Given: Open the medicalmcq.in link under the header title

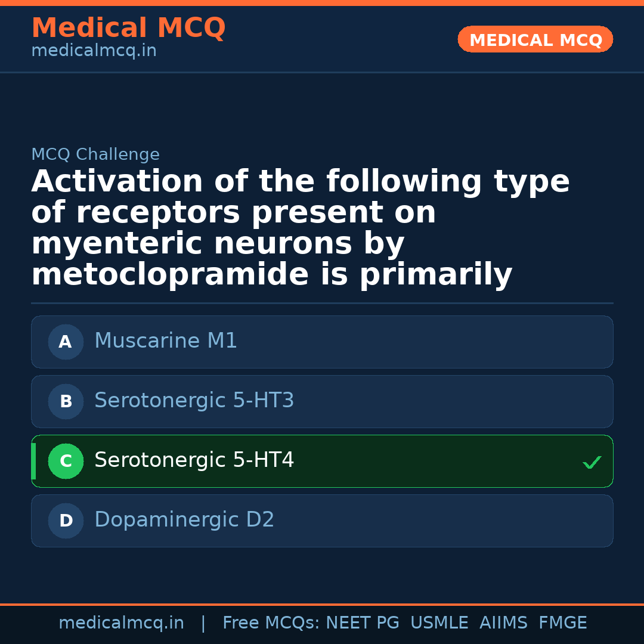Looking at the screenshot, I should point(94,51).
